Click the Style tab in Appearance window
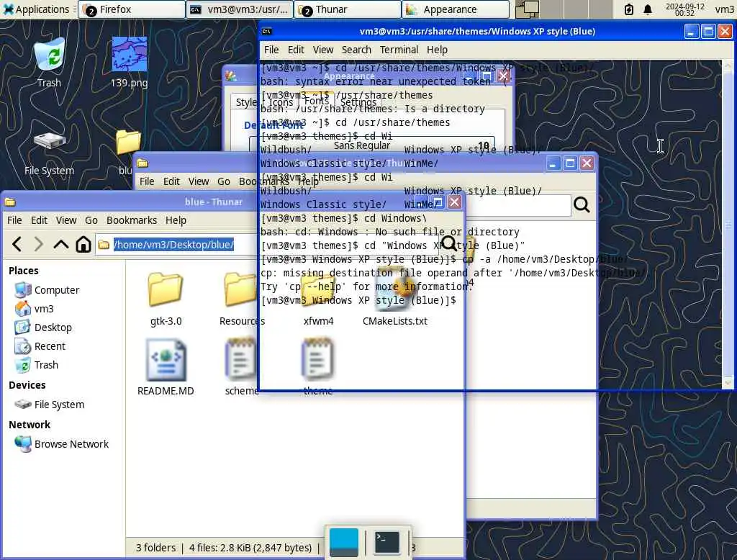Screen dimensions: 737x560 [x=246, y=102]
